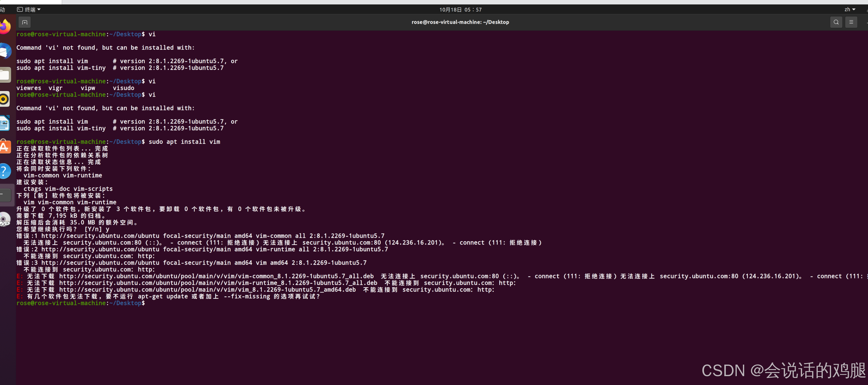Open Ubuntu Software center

pyautogui.click(x=5, y=147)
